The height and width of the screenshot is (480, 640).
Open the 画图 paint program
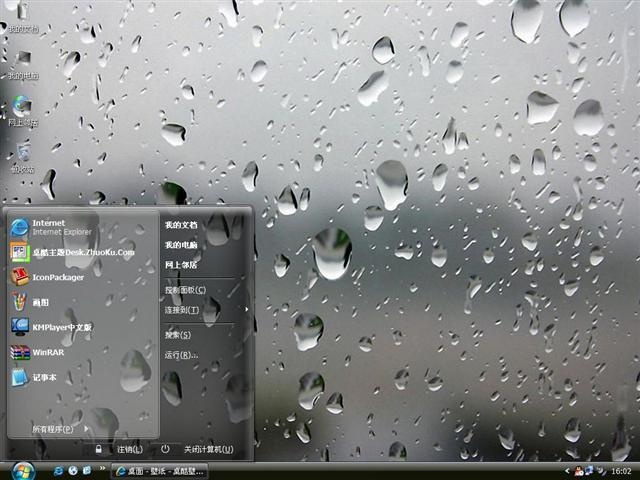point(30,302)
